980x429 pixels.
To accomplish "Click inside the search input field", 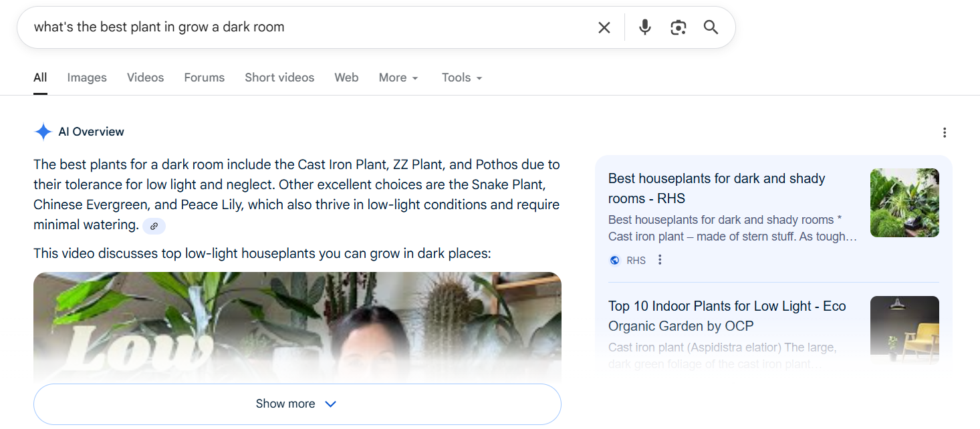I will pos(301,27).
